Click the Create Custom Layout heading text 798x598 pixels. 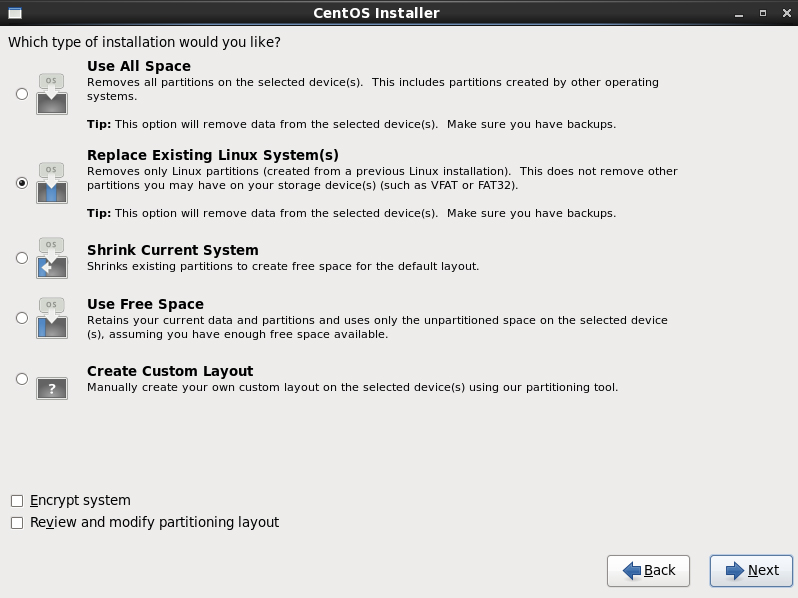[170, 371]
